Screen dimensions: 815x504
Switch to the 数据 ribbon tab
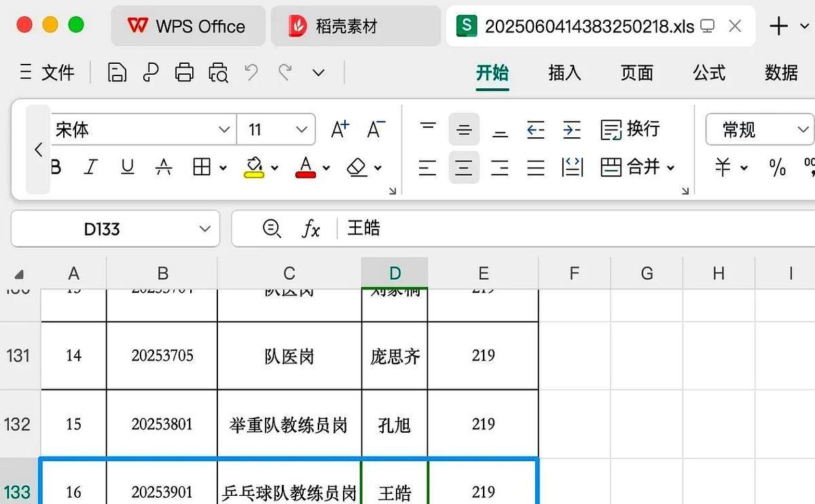click(781, 73)
